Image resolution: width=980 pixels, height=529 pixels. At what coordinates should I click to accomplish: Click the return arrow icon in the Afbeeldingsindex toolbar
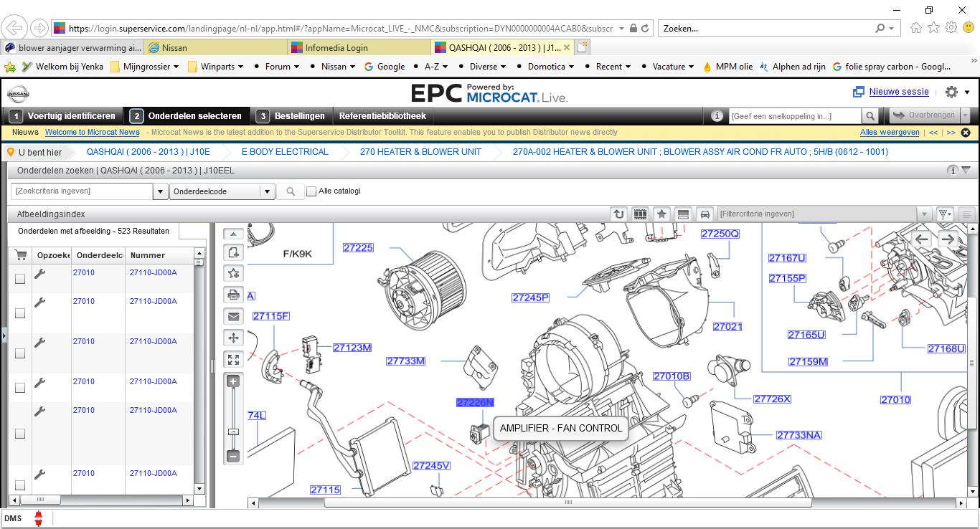pos(618,214)
